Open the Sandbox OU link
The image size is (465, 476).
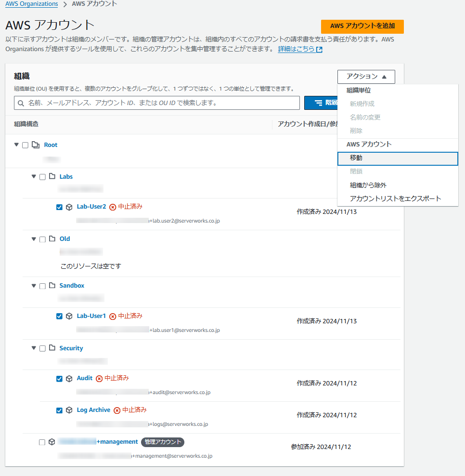coord(72,286)
